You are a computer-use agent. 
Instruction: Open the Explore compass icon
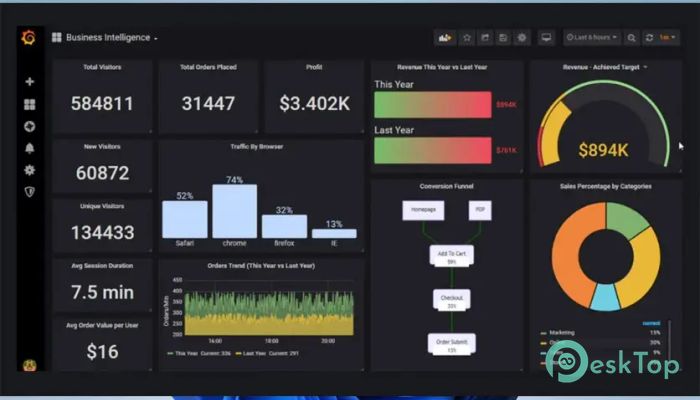click(29, 127)
